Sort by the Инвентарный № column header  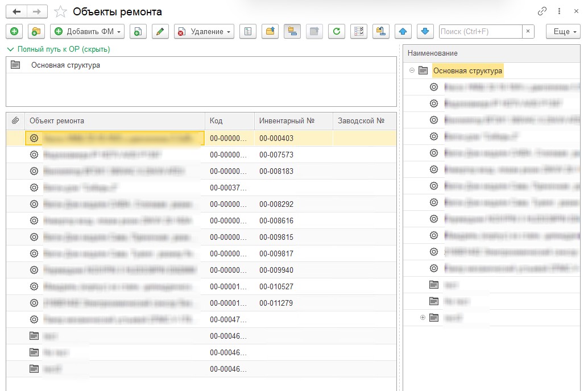pos(293,120)
